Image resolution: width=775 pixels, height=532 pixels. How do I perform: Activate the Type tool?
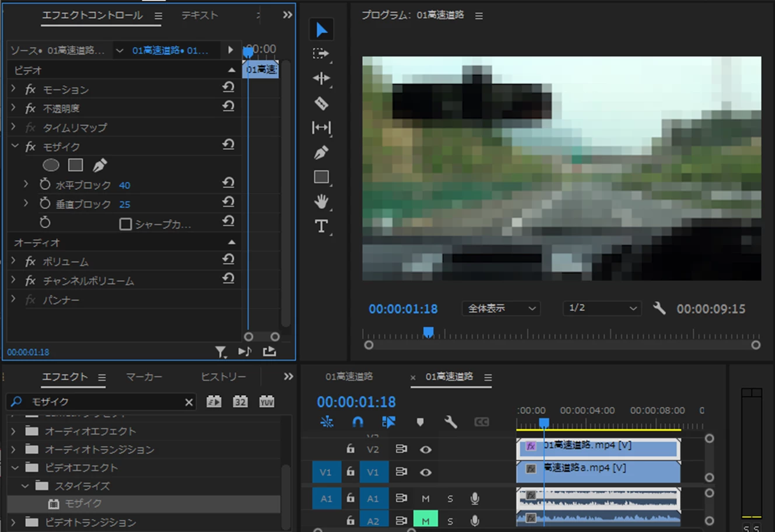pos(321,226)
